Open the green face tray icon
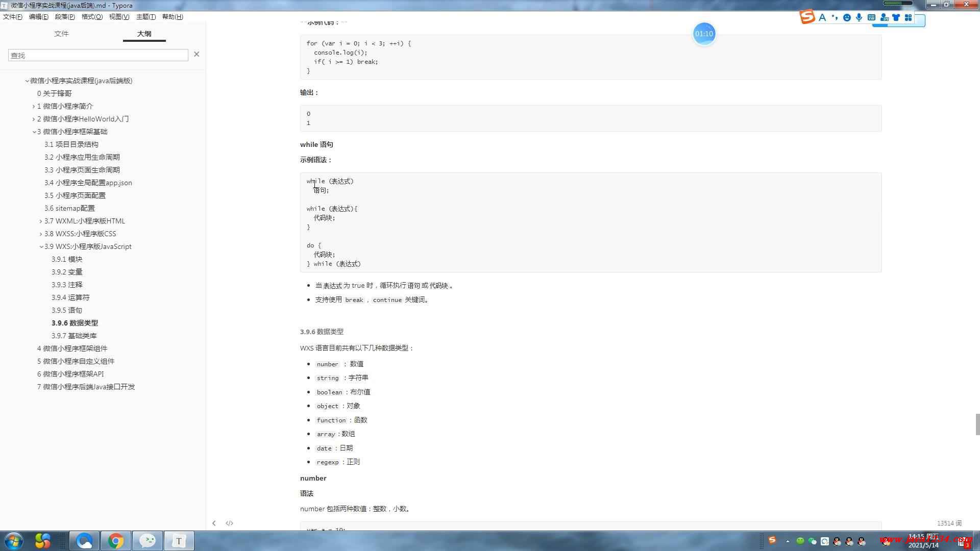 [x=800, y=541]
